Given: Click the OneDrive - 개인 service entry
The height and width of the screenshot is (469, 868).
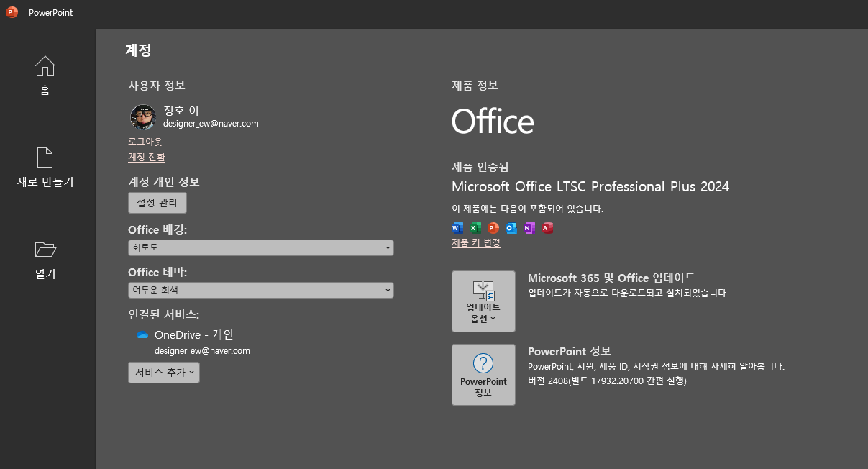Looking at the screenshot, I should tap(194, 335).
